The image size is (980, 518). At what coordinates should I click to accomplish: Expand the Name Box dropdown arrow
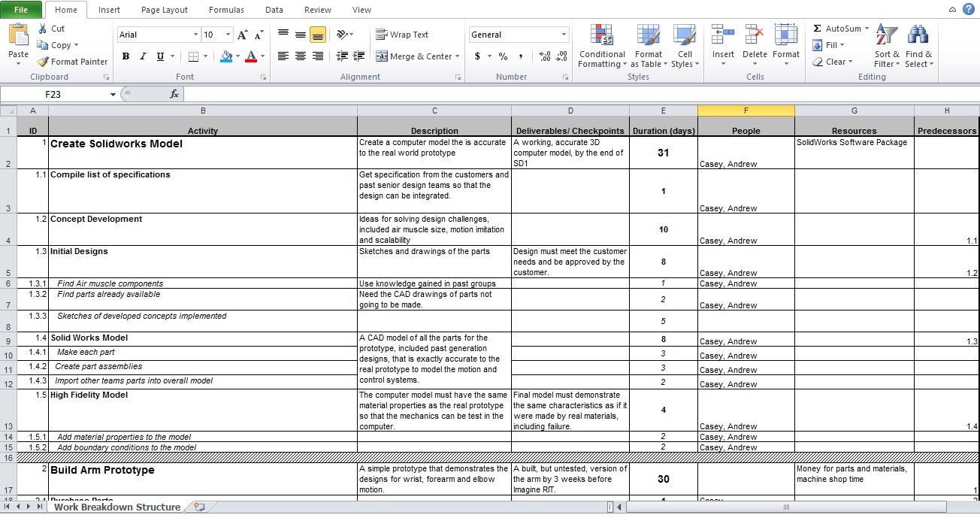pyautogui.click(x=113, y=94)
